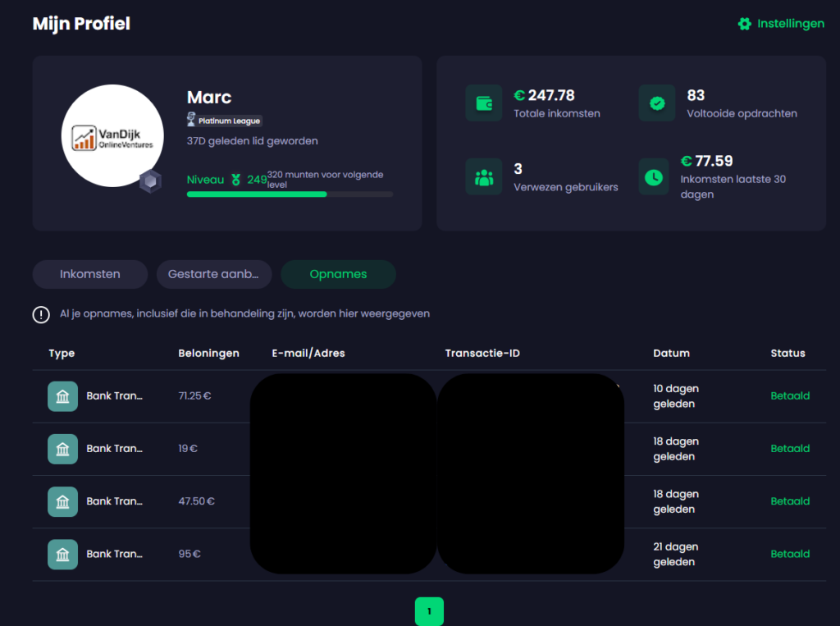
Task: Click Marc's VanDijk profile picture
Action: (112, 135)
